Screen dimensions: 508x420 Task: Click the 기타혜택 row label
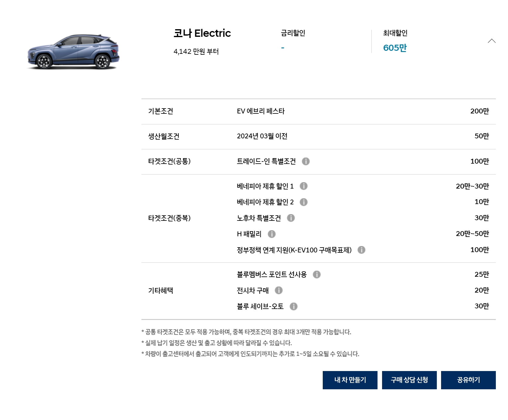(x=161, y=290)
